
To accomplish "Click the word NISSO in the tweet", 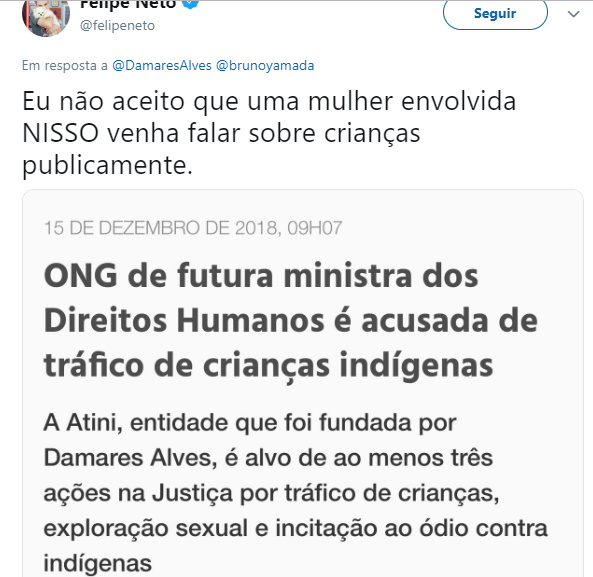I will pos(61,133).
